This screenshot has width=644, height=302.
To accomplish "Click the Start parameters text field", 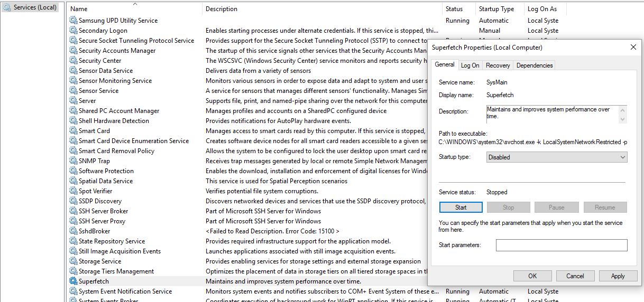I will [561, 245].
